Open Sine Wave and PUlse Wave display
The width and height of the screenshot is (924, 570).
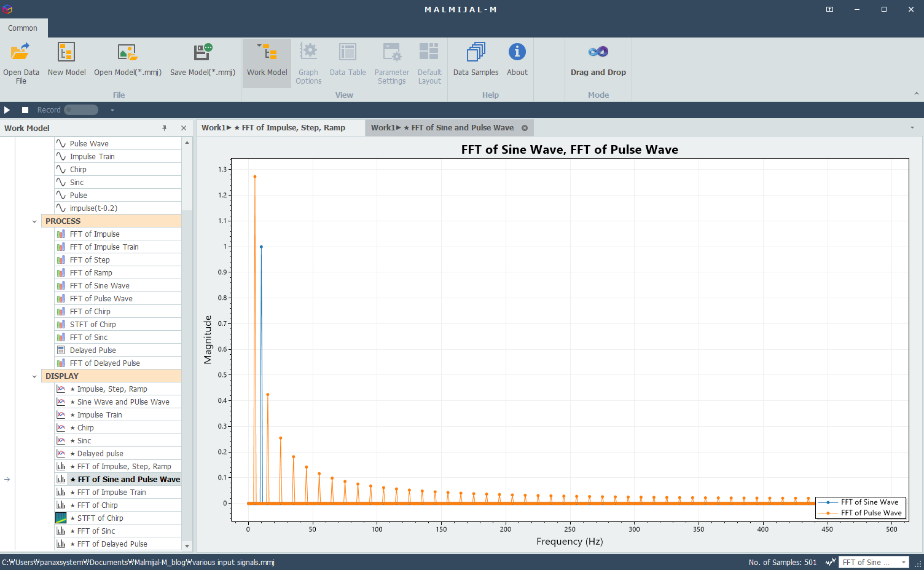coord(118,402)
